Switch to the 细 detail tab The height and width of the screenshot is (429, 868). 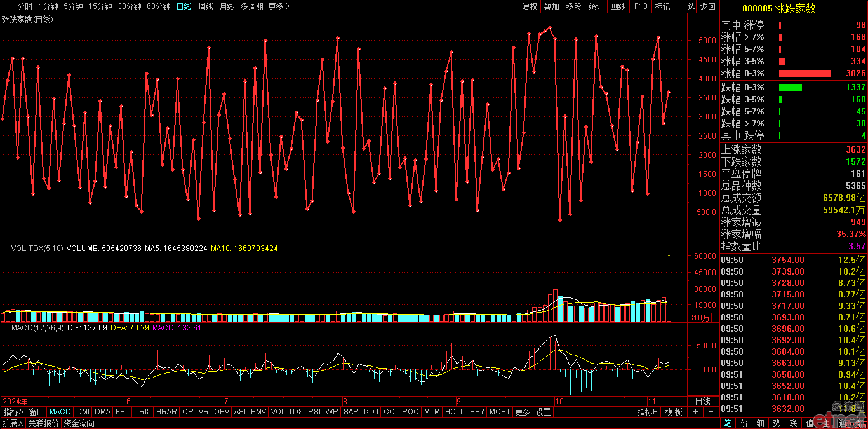click(x=761, y=423)
